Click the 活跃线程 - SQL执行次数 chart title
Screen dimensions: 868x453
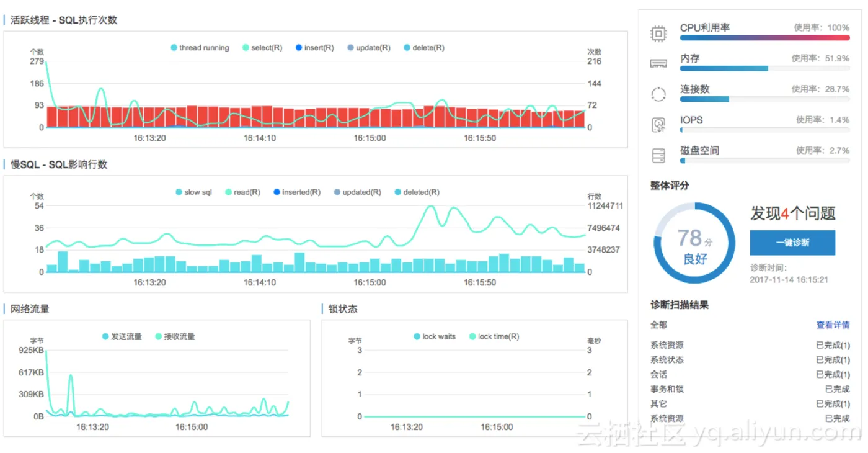(x=64, y=20)
